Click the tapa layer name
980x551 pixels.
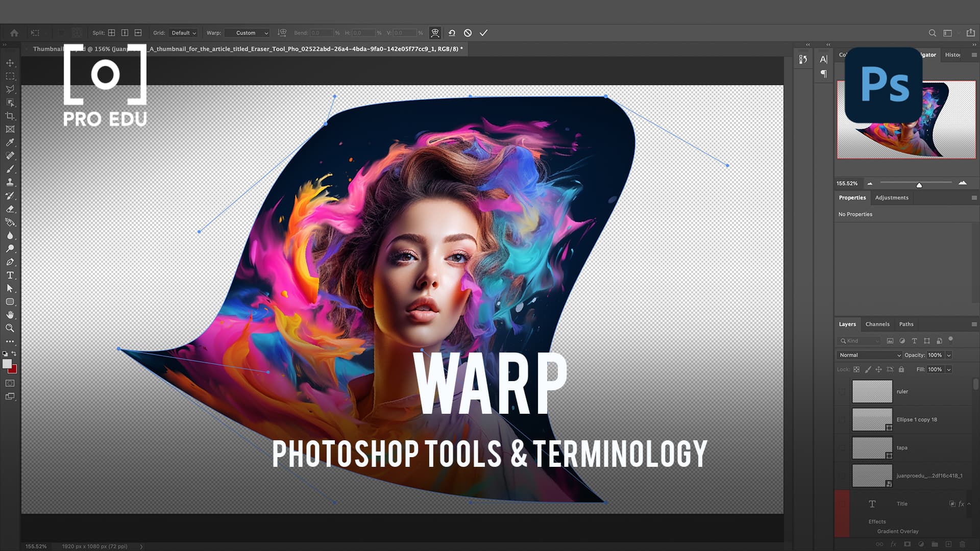pyautogui.click(x=902, y=447)
